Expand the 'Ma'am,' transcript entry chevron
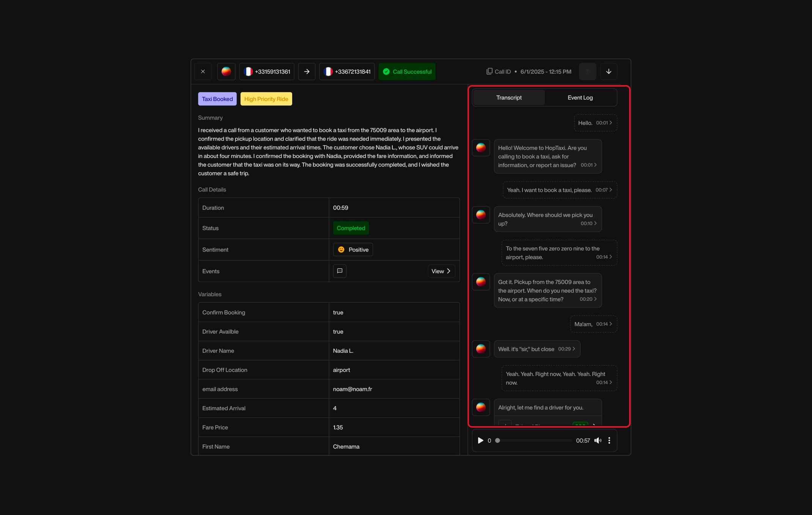Viewport: 812px width, 515px height. pos(610,324)
